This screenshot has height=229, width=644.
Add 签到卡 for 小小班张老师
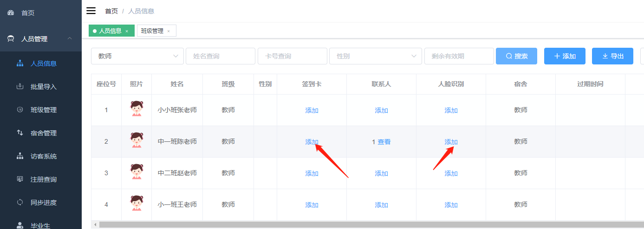(312, 110)
